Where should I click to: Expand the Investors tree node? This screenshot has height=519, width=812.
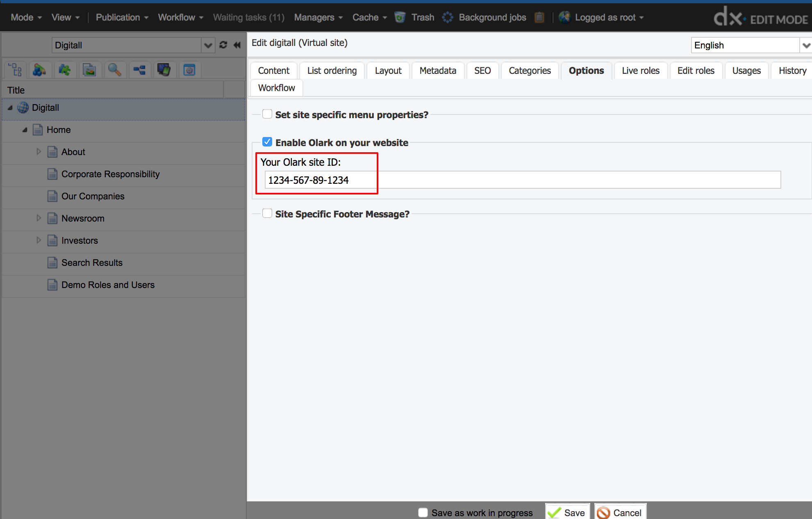39,240
